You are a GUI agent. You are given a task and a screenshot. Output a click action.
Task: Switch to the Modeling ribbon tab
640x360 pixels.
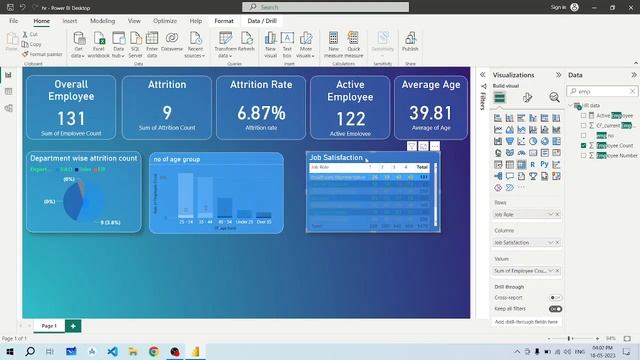(102, 21)
